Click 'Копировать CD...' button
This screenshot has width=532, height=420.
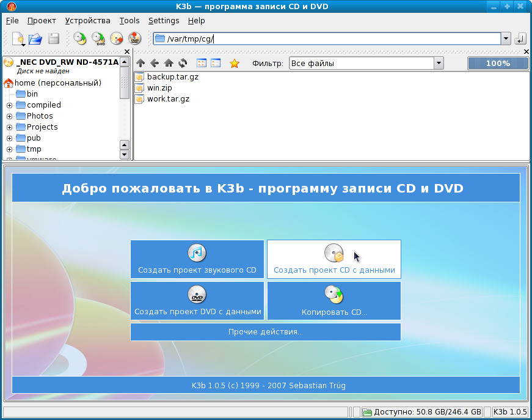click(x=334, y=301)
